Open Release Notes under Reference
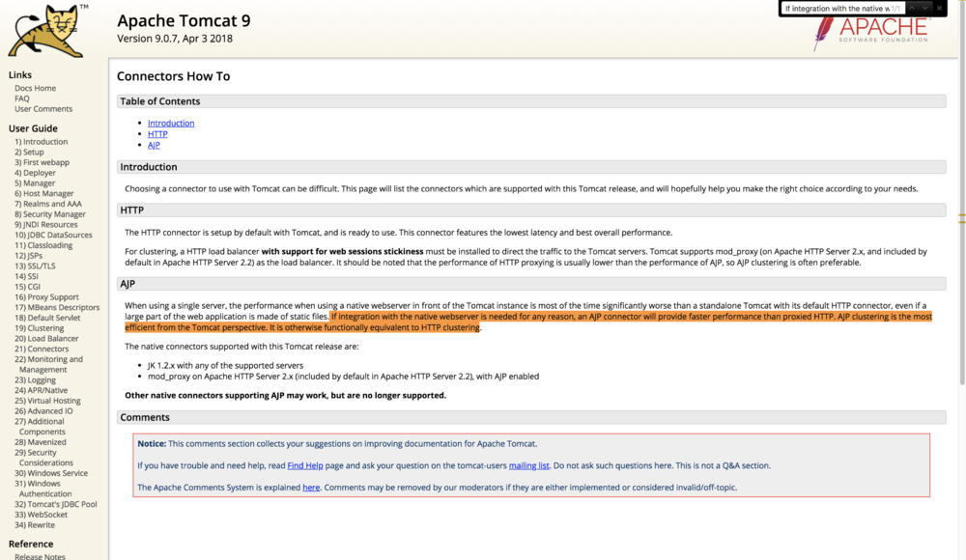 click(x=40, y=556)
